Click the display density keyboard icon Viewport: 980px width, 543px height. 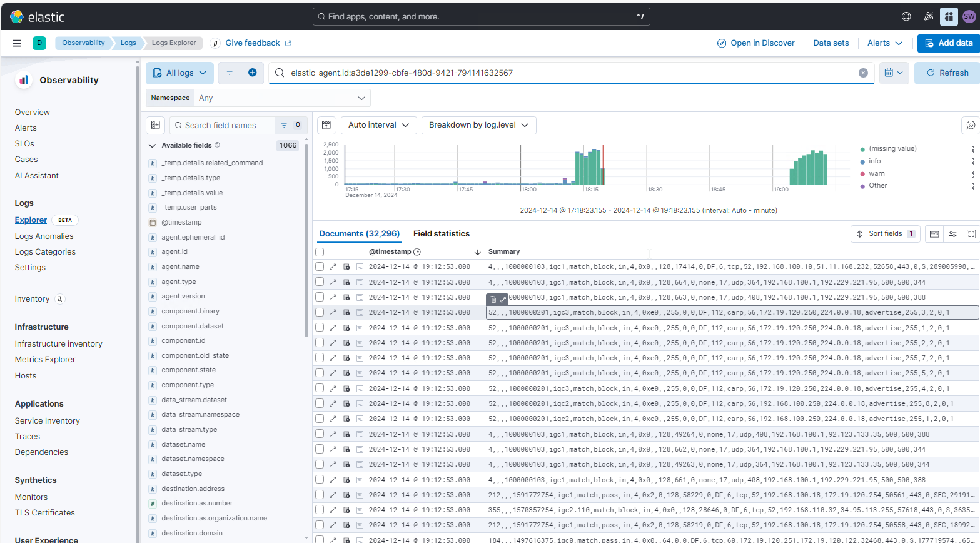[x=934, y=234]
